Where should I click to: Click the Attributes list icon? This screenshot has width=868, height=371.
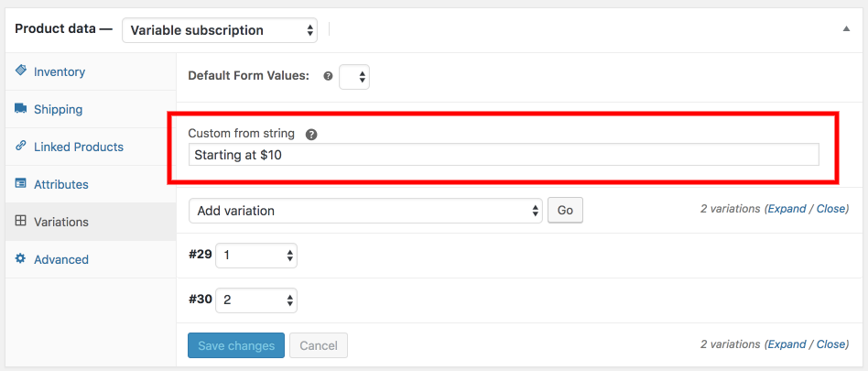click(x=20, y=183)
